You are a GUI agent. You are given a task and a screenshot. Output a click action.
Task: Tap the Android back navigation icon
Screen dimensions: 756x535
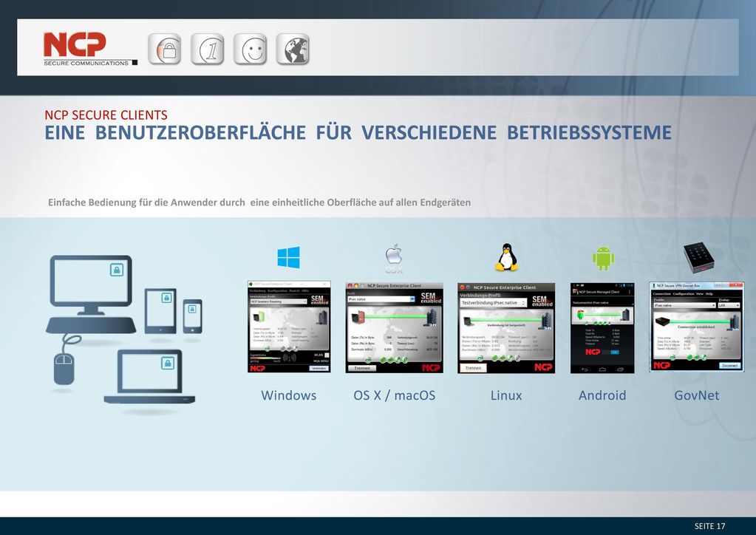[x=585, y=369]
